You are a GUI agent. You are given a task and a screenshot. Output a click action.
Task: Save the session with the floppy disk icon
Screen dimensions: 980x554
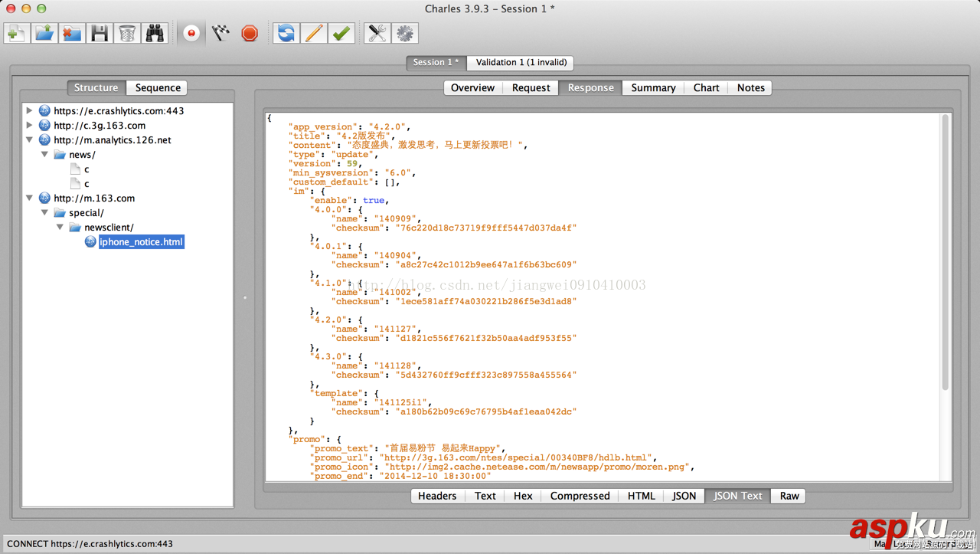tap(100, 33)
